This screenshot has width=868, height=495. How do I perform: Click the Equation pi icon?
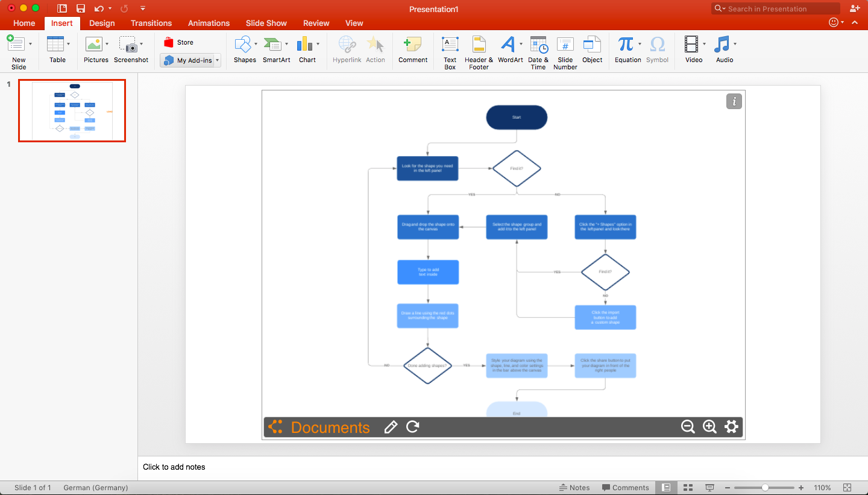pos(626,44)
